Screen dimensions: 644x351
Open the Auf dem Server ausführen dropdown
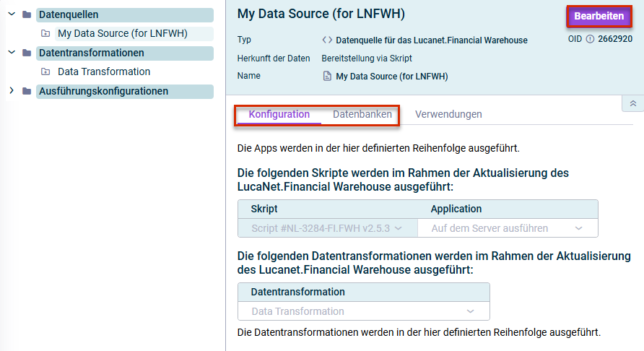(508, 228)
